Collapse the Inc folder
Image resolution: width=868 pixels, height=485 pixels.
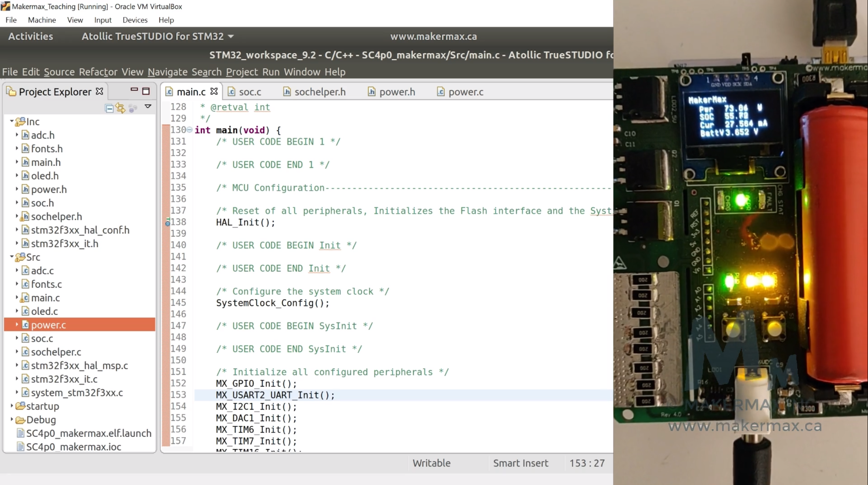11,121
